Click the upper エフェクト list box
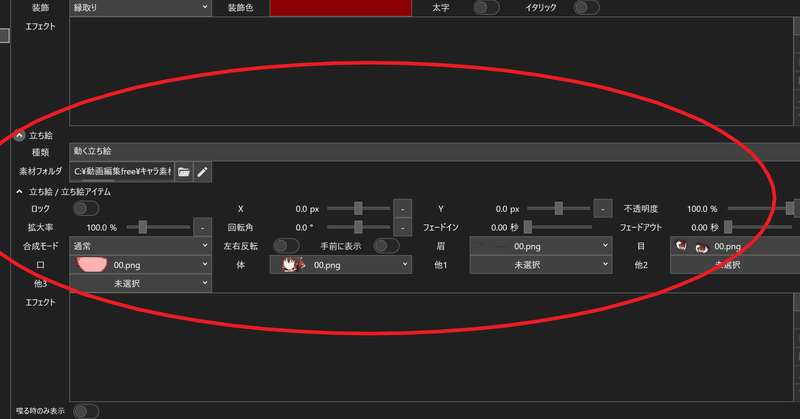 [x=431, y=71]
